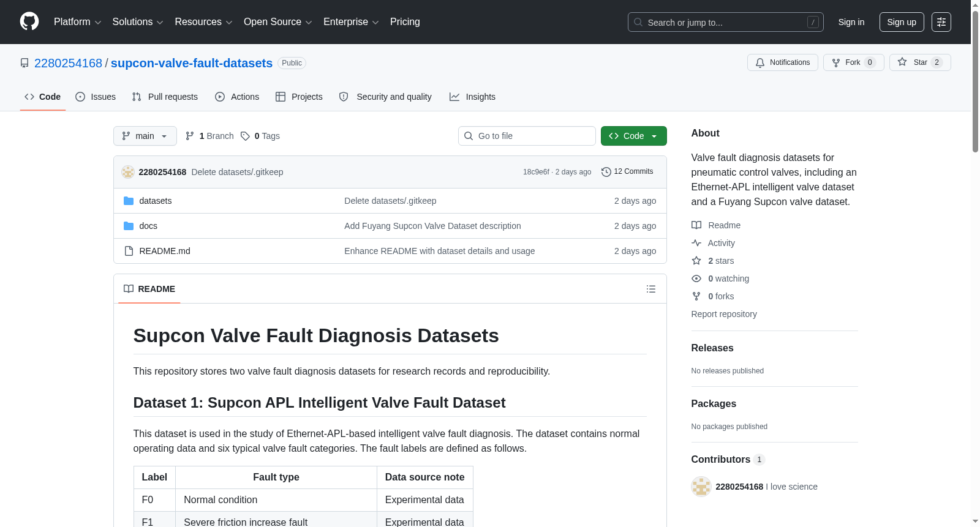The height and width of the screenshot is (527, 980).
Task: Star this repository
Action: [x=919, y=62]
